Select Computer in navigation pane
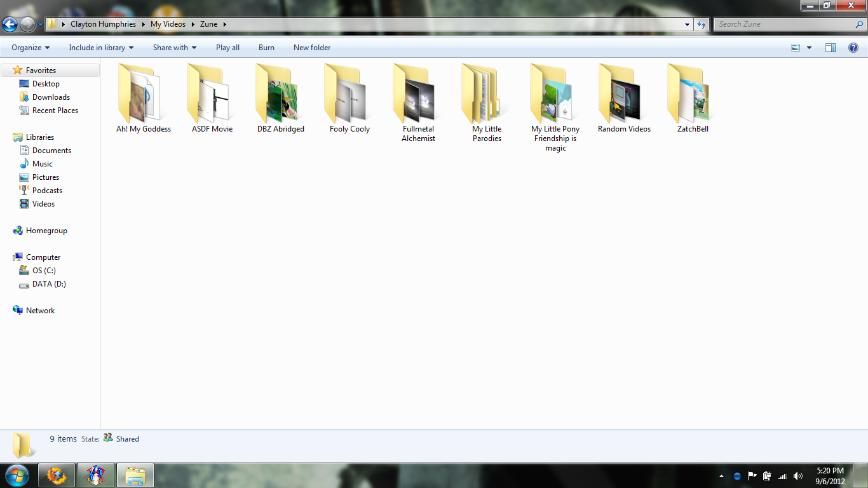 coord(43,257)
